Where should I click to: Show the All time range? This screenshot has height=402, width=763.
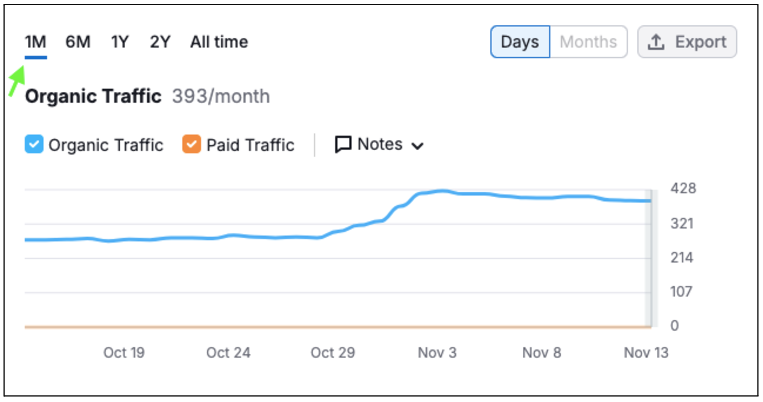pos(219,42)
